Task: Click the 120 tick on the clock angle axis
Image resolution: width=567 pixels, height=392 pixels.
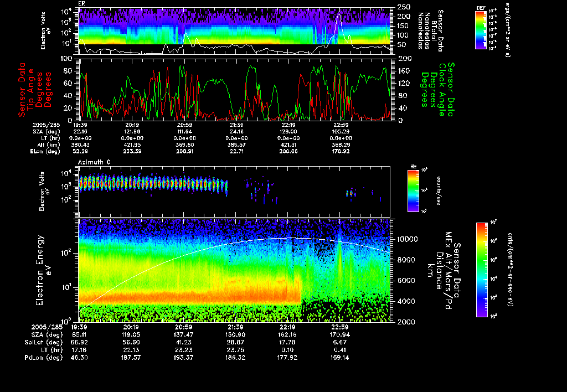Action: [x=405, y=83]
